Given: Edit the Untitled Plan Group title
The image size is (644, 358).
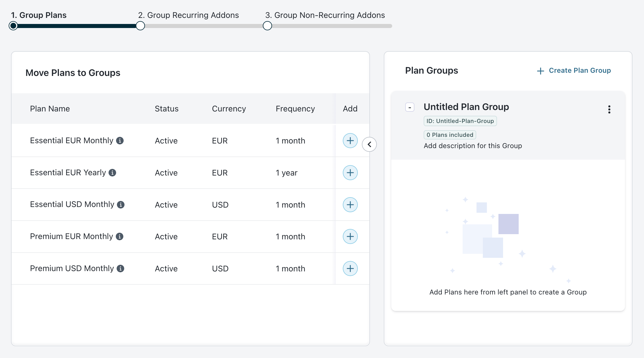Looking at the screenshot, I should pyautogui.click(x=466, y=107).
